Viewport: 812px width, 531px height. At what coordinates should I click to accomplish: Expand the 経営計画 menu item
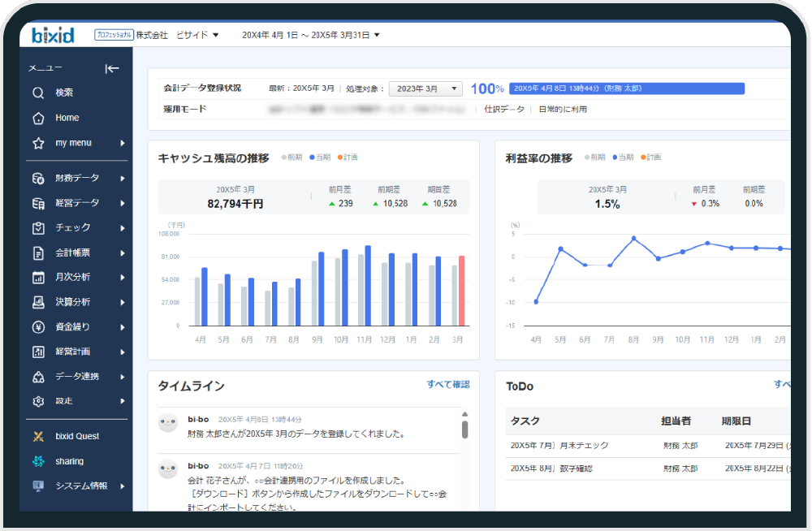click(76, 352)
